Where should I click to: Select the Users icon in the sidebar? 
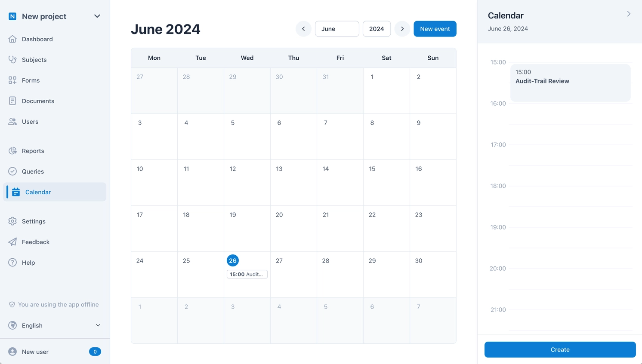pos(13,122)
